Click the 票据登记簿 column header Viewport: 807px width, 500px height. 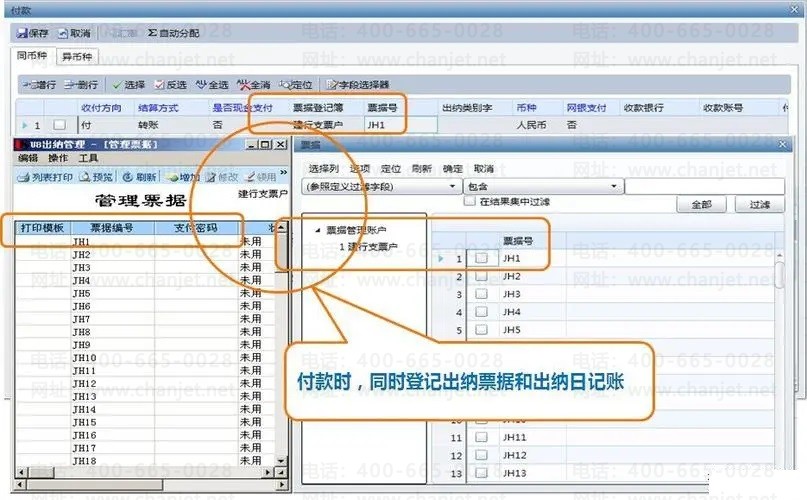click(318, 108)
